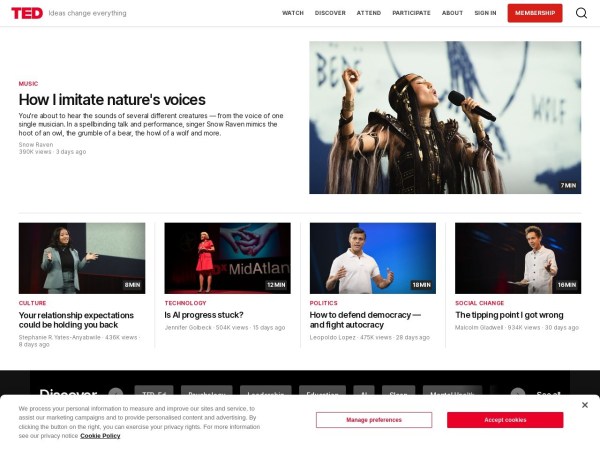Expand the ATTEND navigation menu
This screenshot has width=600, height=450.
[x=369, y=13]
